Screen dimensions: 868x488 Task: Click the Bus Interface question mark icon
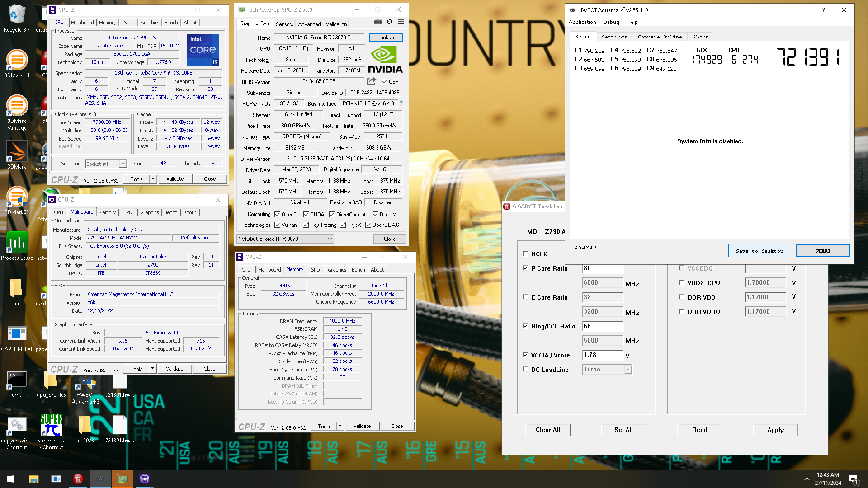(x=401, y=103)
